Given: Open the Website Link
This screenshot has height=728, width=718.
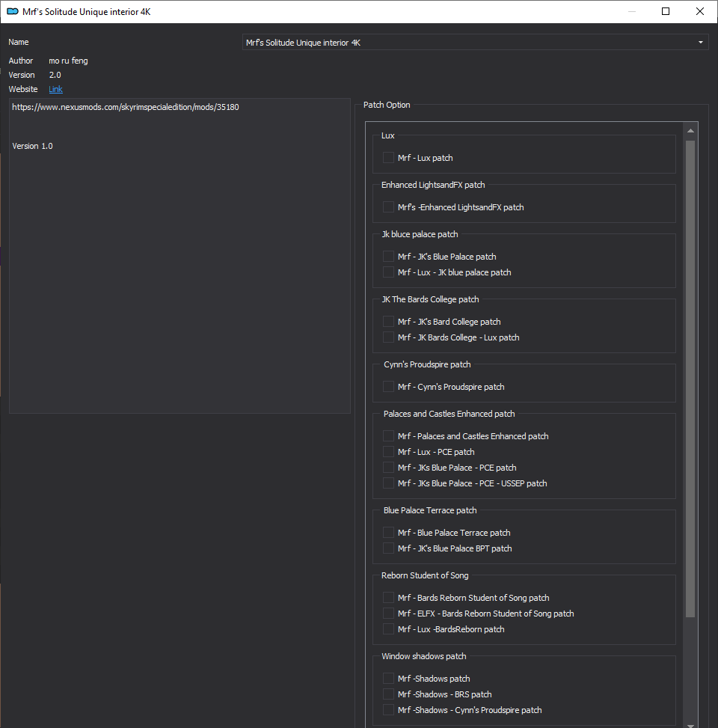Looking at the screenshot, I should click(x=55, y=89).
